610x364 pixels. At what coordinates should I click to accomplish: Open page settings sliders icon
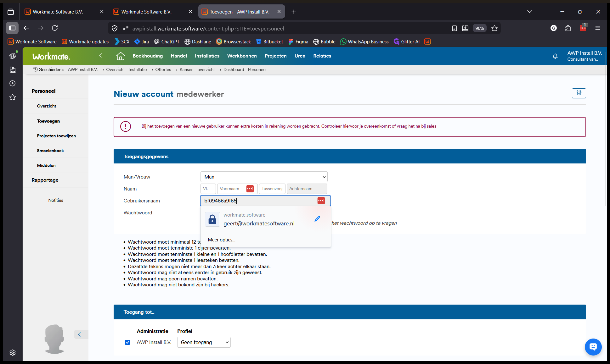579,93
